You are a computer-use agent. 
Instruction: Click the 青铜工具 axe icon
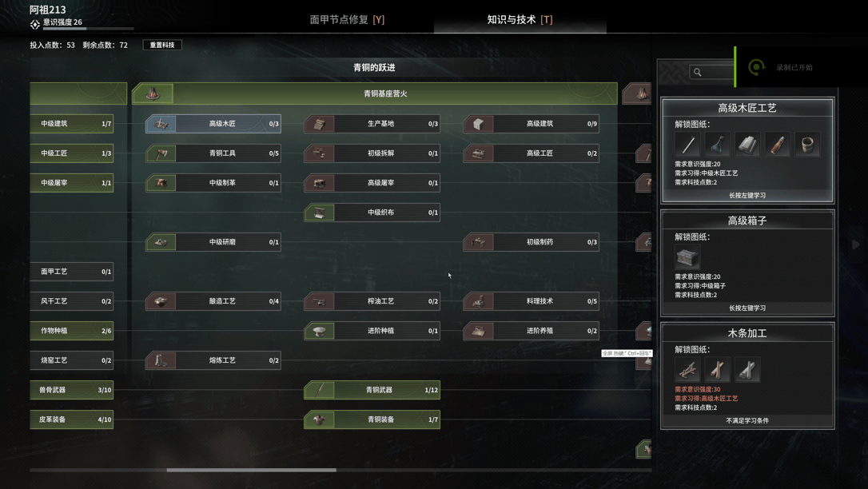click(161, 153)
